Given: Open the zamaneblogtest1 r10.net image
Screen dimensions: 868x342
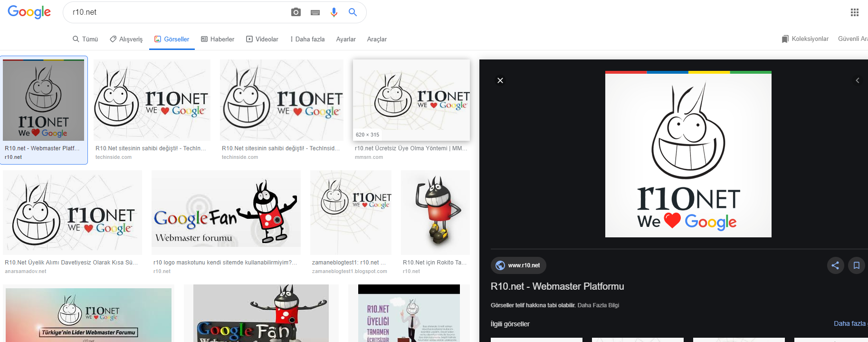Looking at the screenshot, I should coord(351,213).
